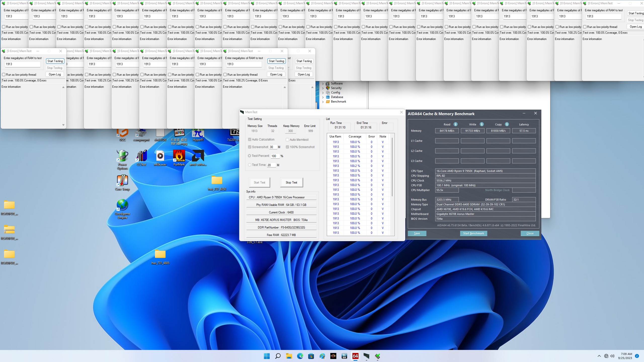Open the Goodgame Empire shortcut
Viewport: 644px width, 362px height.
122,209
